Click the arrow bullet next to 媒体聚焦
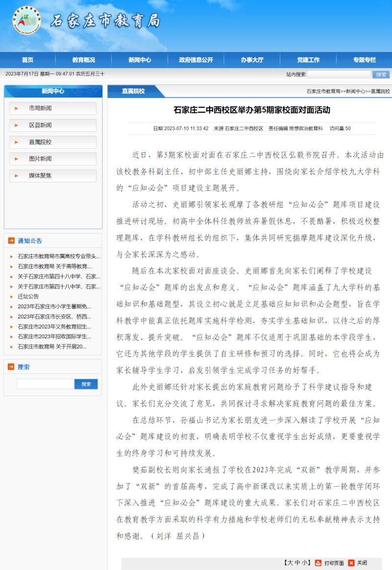The image size is (392, 570). [17, 175]
